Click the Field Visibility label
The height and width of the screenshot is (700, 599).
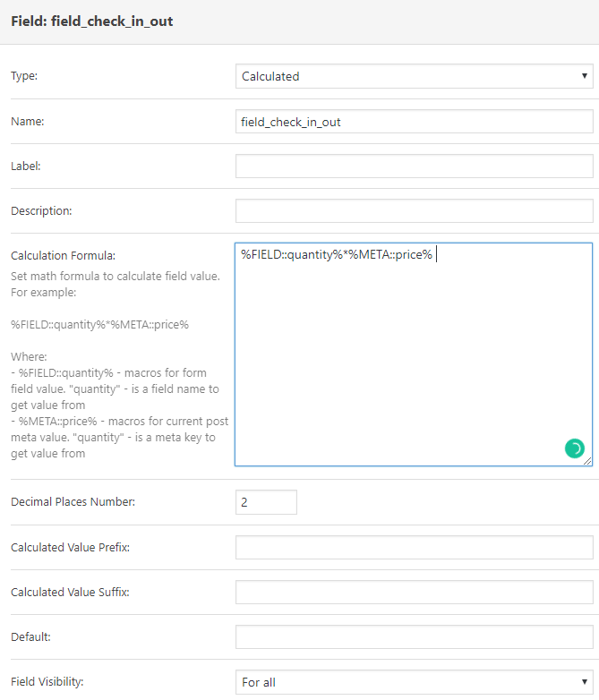click(47, 682)
